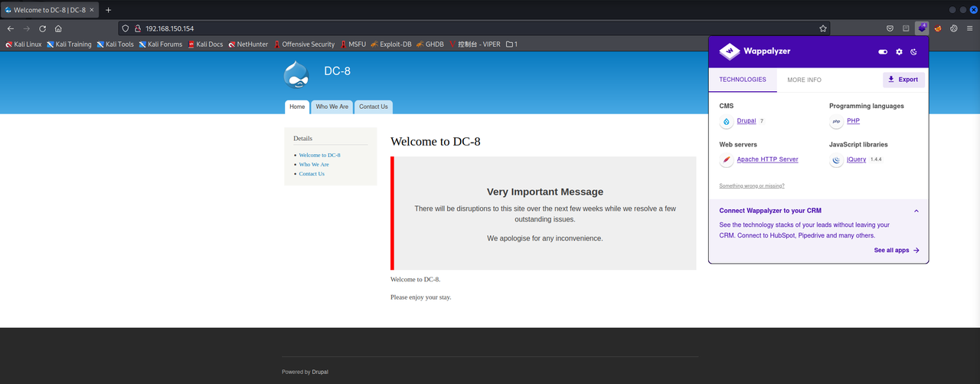The width and height of the screenshot is (980, 384).
Task: Reload the current page
Action: (x=42, y=28)
